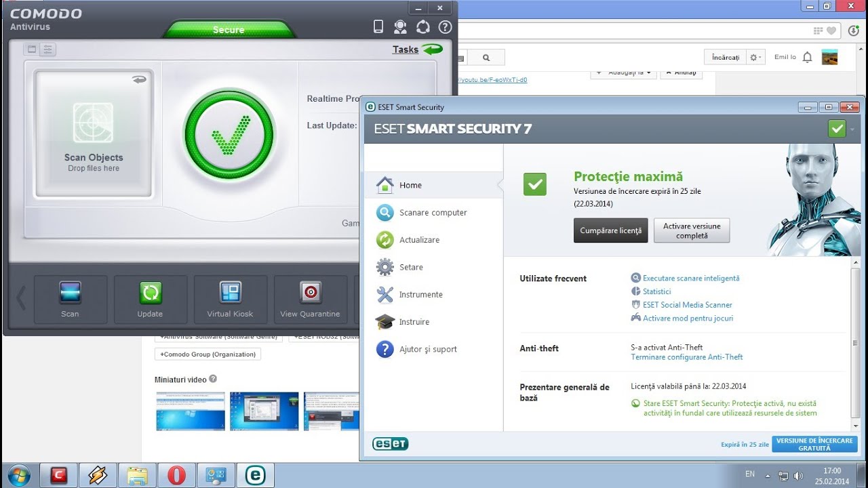
Task: Click the ESET logo at window bottom
Action: coord(391,444)
